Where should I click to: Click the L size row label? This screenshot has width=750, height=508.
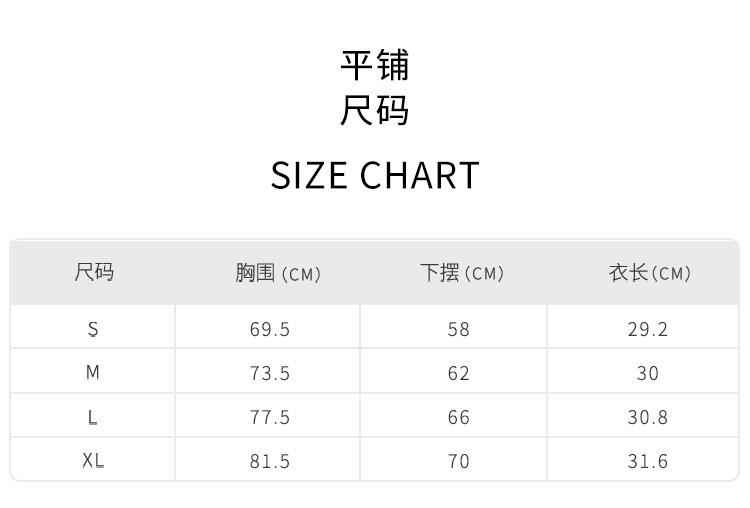[94, 417]
